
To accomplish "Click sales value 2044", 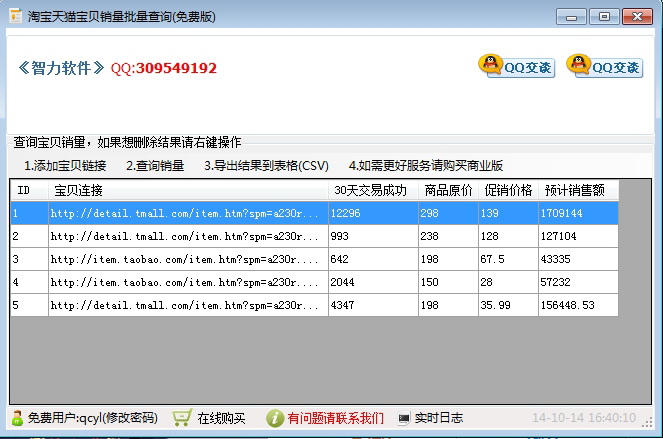I will pos(342,282).
